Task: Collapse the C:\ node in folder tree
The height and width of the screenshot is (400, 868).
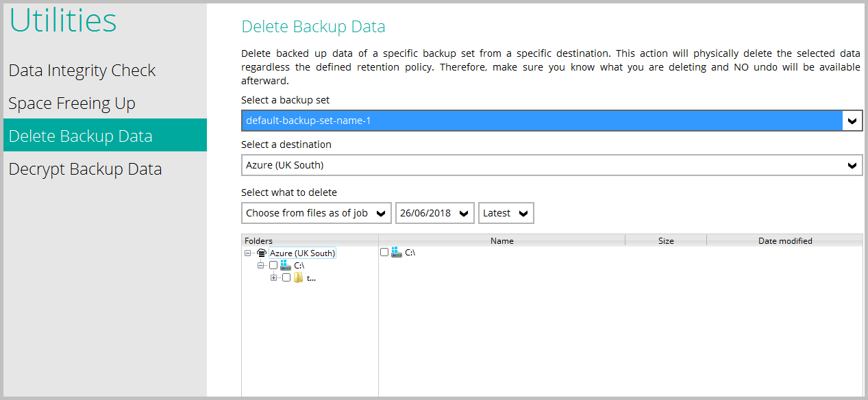Action: 261,265
